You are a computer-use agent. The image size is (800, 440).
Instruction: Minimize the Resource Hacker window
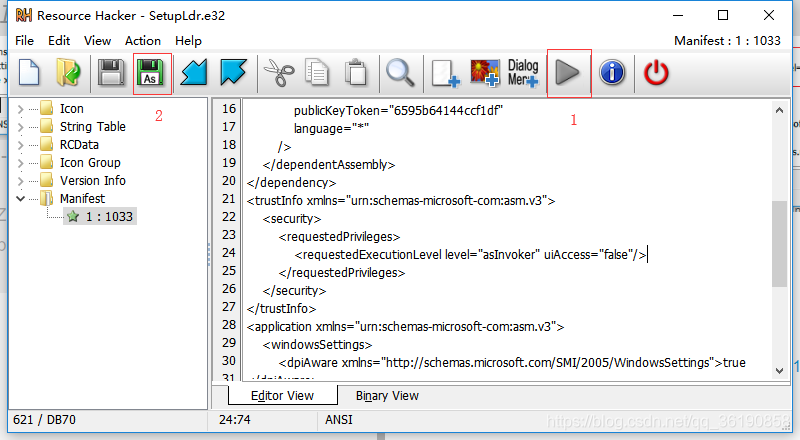[x=678, y=15]
